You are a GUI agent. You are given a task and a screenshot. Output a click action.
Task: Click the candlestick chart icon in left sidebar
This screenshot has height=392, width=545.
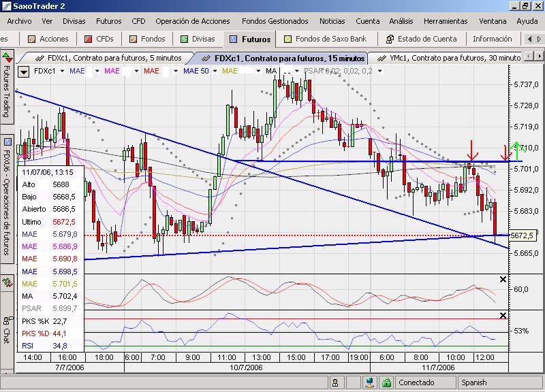pos(7,282)
